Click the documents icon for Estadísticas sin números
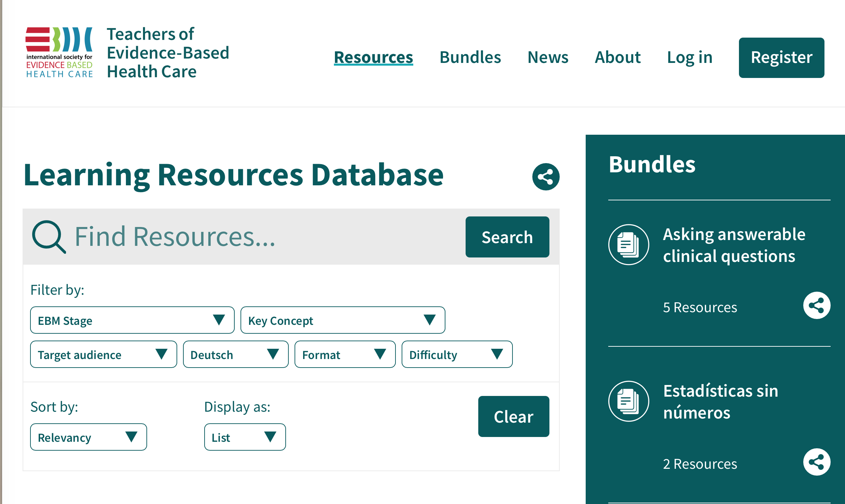 pos(628,401)
